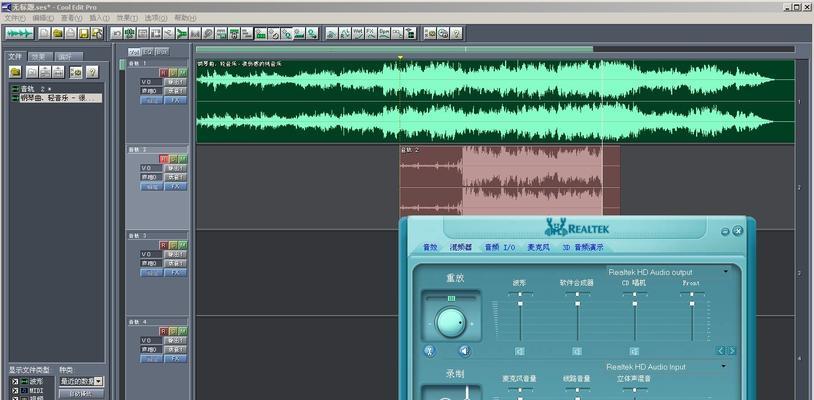Switch to the Realtek 麦克风 tab

[538, 247]
